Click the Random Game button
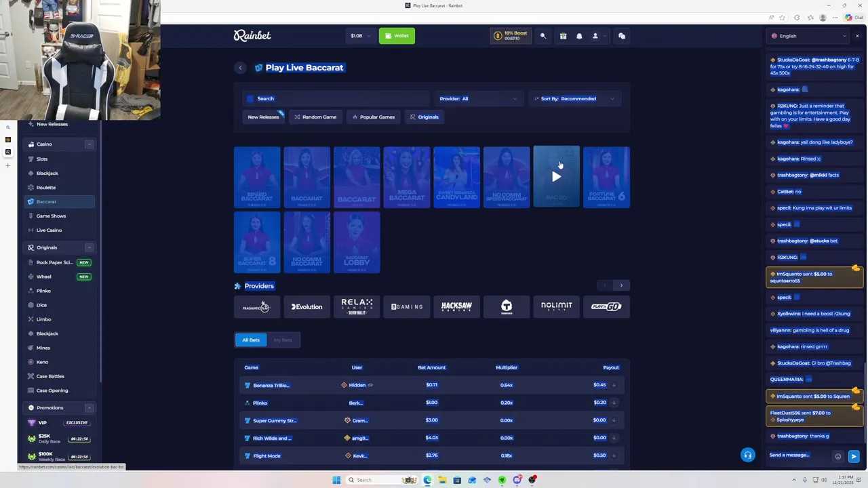The height and width of the screenshot is (488, 868). click(x=315, y=117)
